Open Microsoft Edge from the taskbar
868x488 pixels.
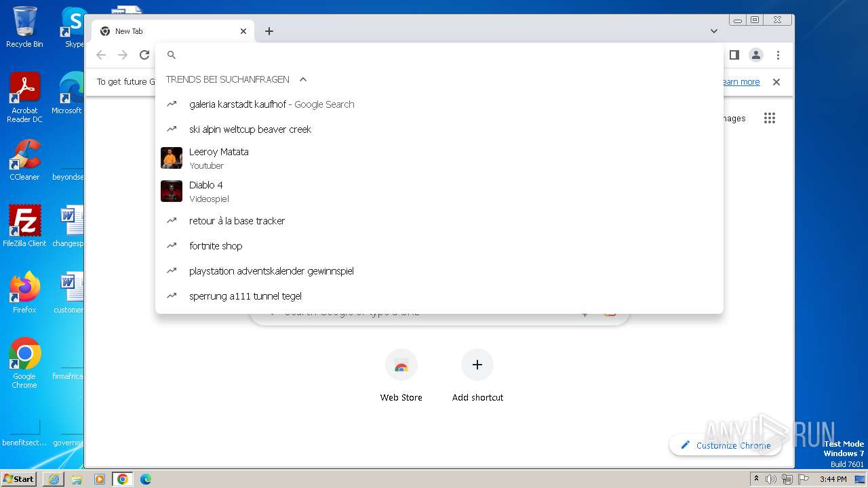(146, 479)
